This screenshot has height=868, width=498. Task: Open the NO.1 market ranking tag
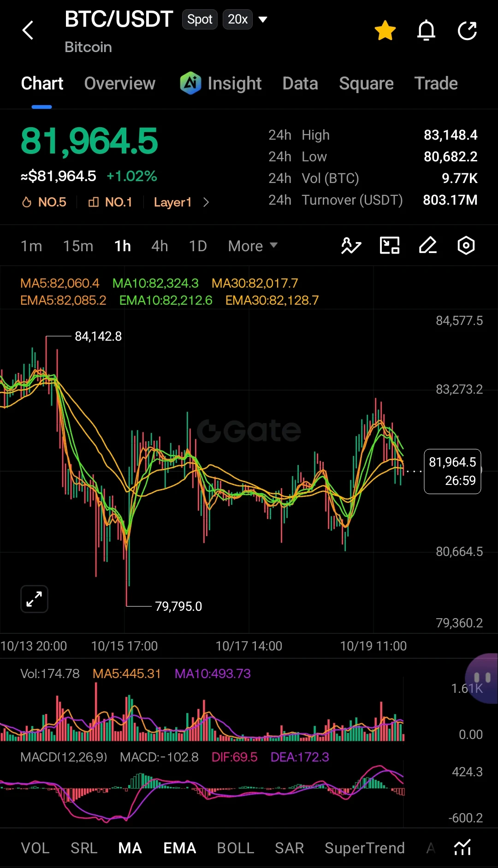point(110,202)
